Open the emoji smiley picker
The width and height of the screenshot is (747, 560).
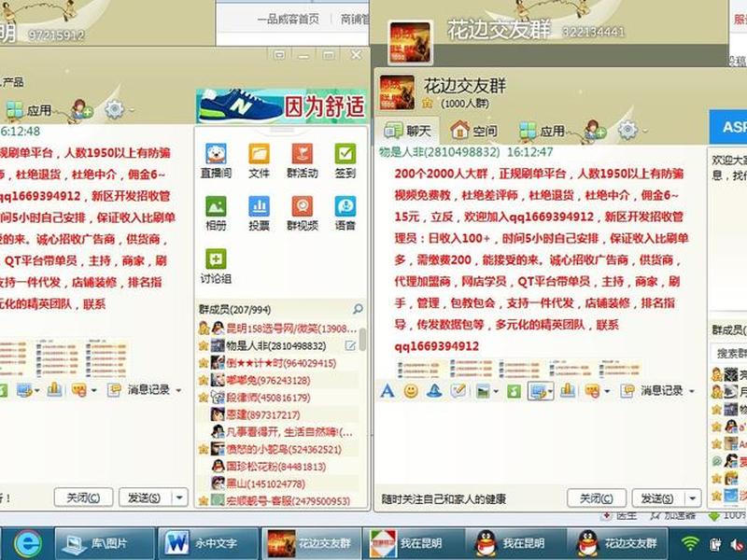pyautogui.click(x=411, y=391)
